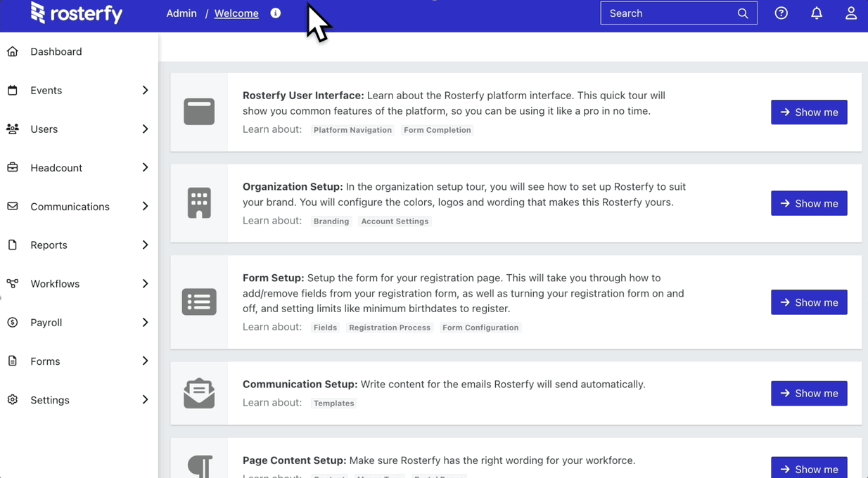The width and height of the screenshot is (868, 478).
Task: Expand the Users menu chevron
Action: (x=145, y=129)
